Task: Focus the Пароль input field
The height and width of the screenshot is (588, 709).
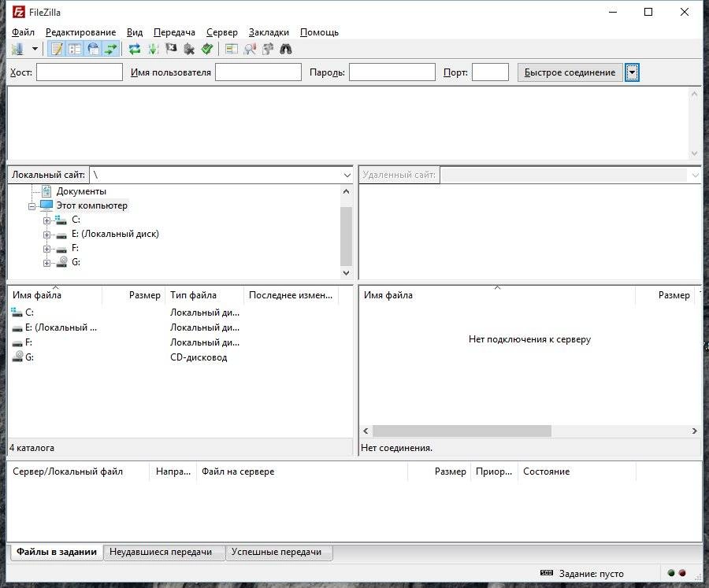Action: pyautogui.click(x=392, y=72)
